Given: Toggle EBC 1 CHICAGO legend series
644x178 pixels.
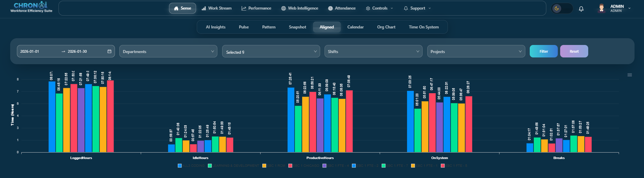Looking at the screenshot, I should click(304, 166).
